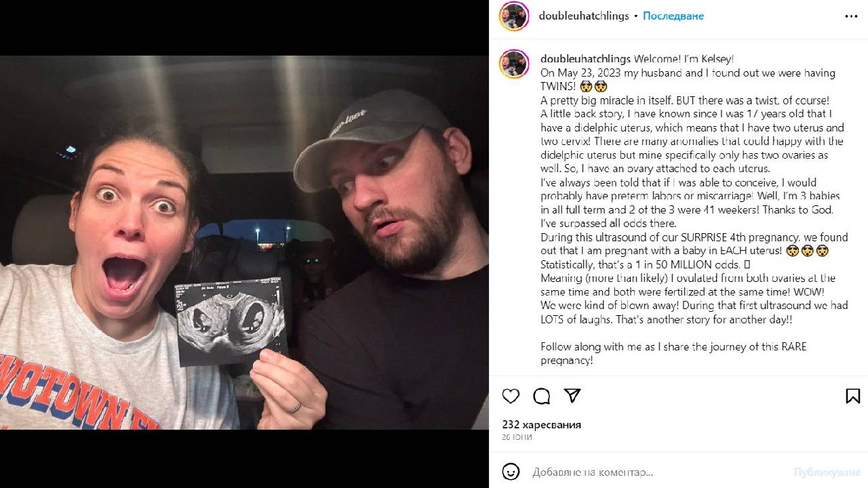Open doubleuhatchlings profile from header username

(584, 16)
